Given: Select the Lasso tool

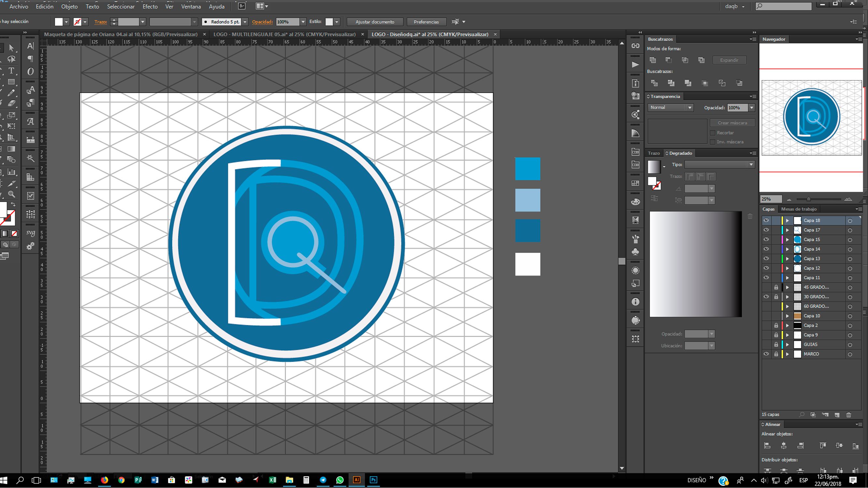Looking at the screenshot, I should coord(11,59).
